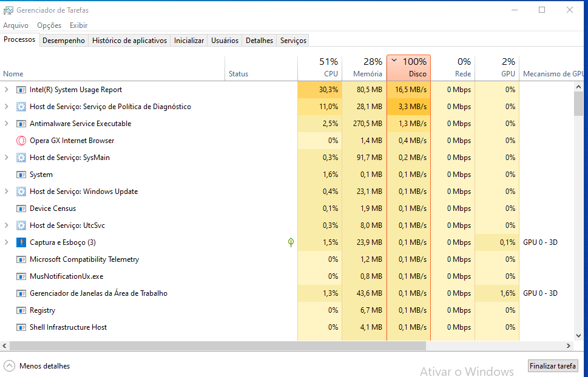Click the gear icon for Host de Serviço: UtcSvc
Screen dimensions: 588x377
(x=21, y=225)
